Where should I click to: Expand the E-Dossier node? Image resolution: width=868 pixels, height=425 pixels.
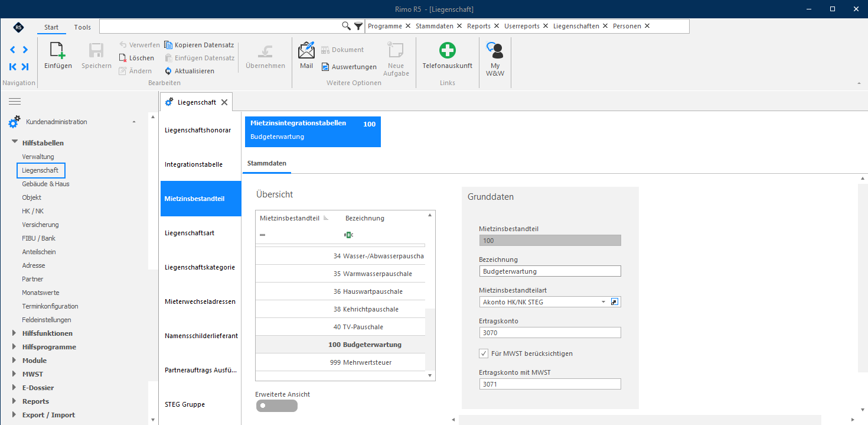(15, 388)
